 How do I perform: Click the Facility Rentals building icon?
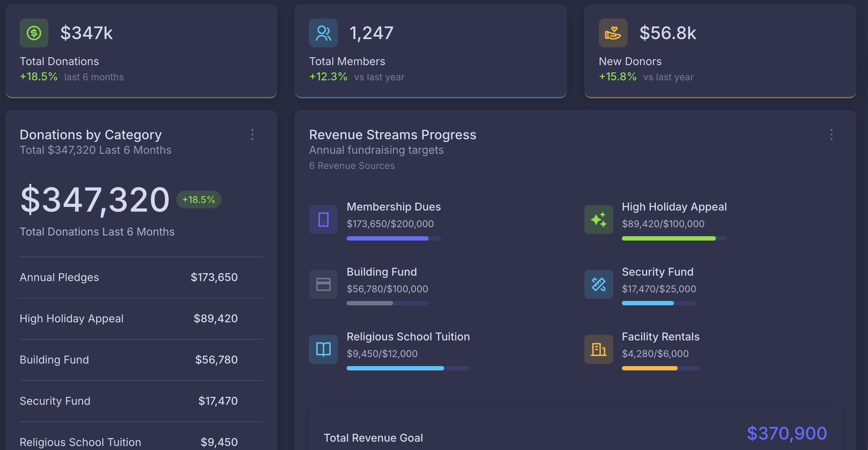(x=599, y=349)
